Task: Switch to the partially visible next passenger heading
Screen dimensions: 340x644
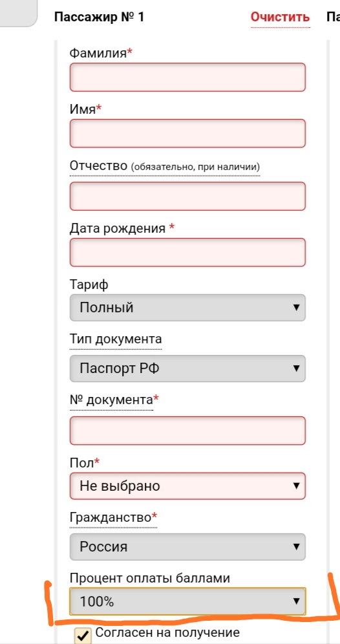Action: (x=333, y=17)
